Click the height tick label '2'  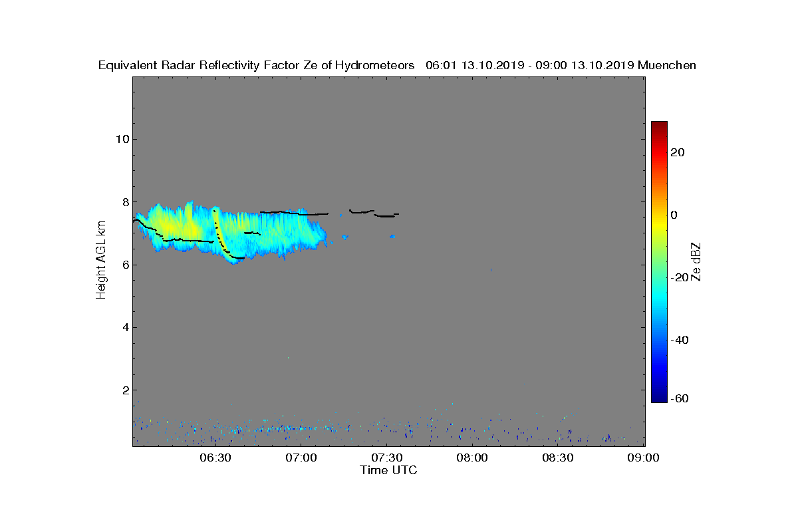pos(125,390)
